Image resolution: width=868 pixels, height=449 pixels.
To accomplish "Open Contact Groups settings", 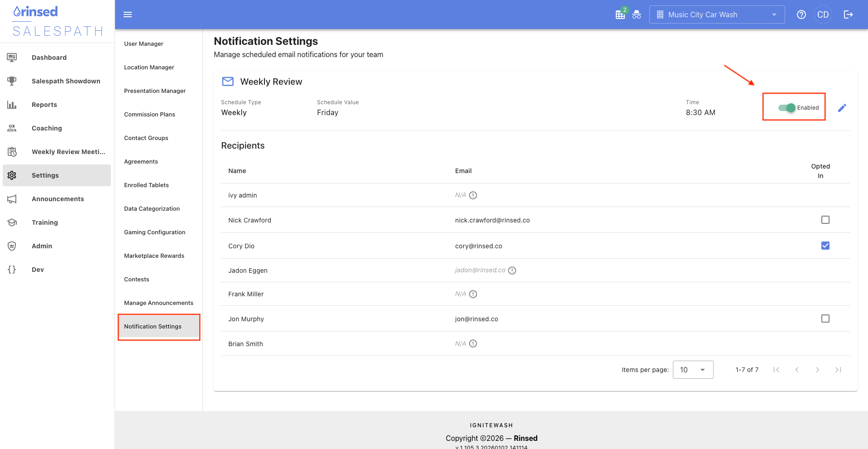I will pyautogui.click(x=146, y=138).
